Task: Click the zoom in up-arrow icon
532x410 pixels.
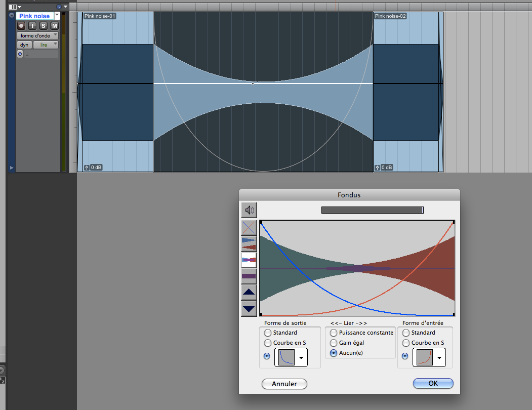Action: (249, 293)
